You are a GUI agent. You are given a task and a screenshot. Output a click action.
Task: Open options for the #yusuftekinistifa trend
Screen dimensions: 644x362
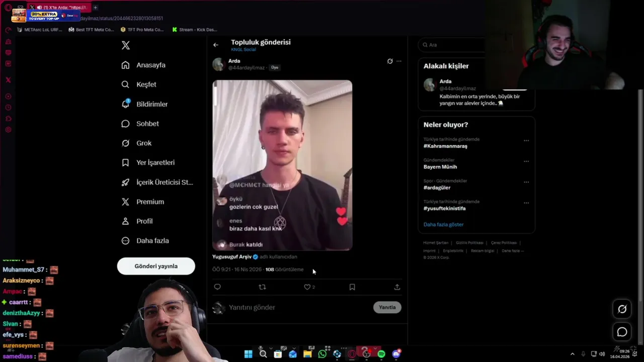point(526,203)
